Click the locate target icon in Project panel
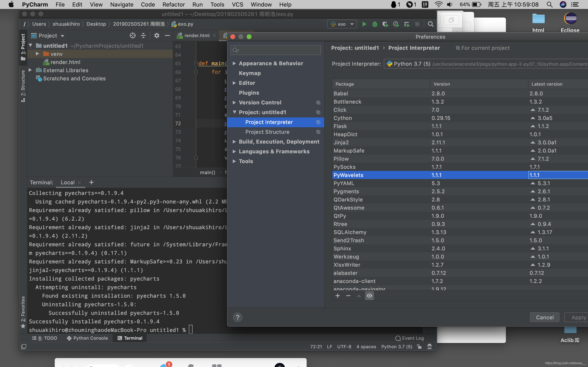The width and height of the screenshot is (588, 367). pyautogui.click(x=133, y=36)
